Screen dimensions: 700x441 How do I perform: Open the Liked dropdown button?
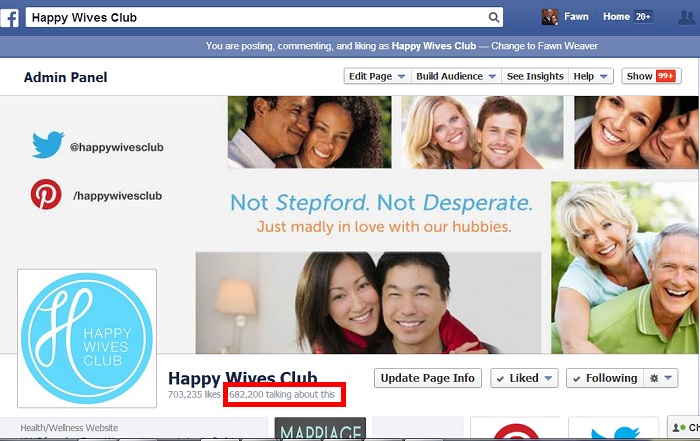(x=524, y=378)
